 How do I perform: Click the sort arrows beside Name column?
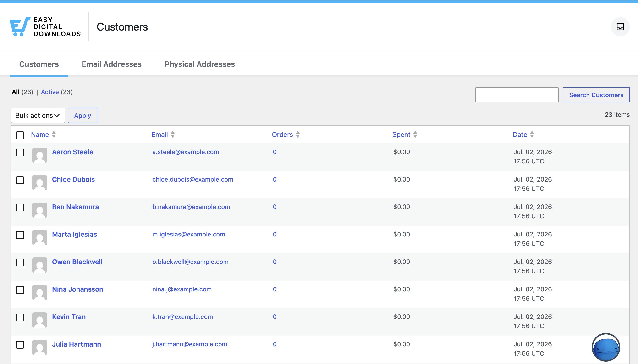point(54,134)
